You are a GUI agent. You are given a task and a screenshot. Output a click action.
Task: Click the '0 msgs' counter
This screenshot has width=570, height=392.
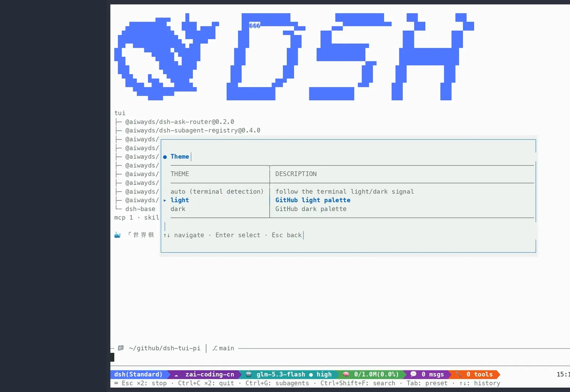[433, 374]
